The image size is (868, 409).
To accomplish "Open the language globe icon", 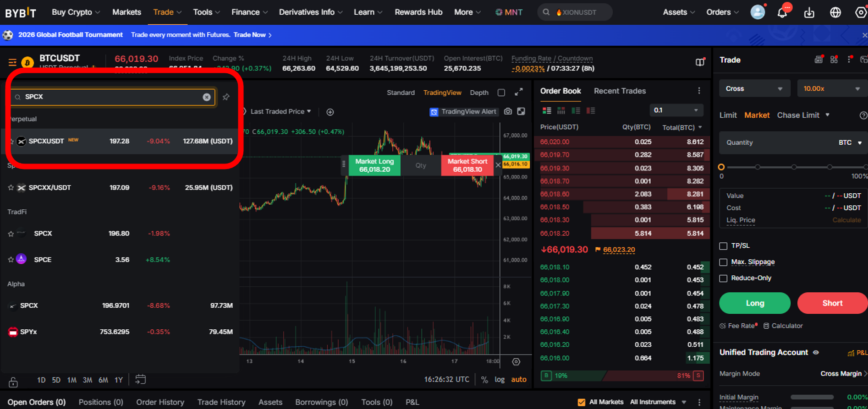I will pyautogui.click(x=835, y=12).
